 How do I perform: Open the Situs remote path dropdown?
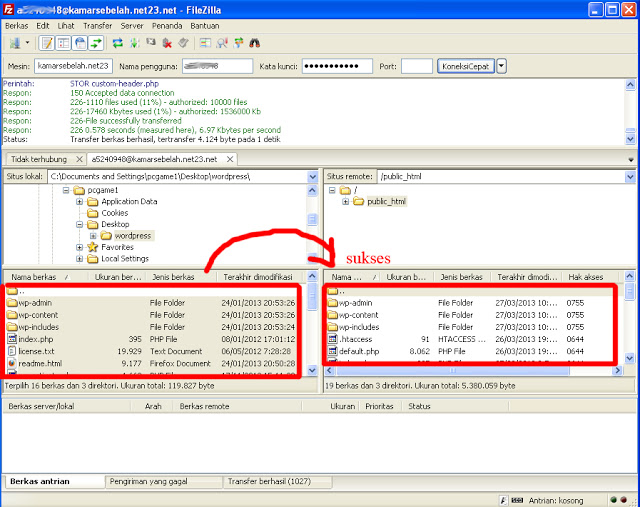[630, 177]
